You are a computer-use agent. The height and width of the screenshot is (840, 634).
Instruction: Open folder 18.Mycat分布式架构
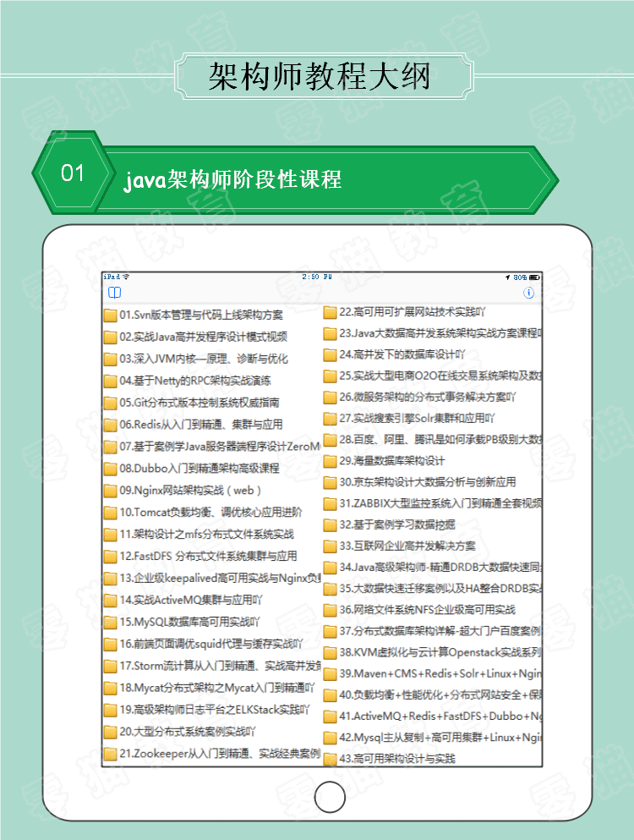coord(210,688)
